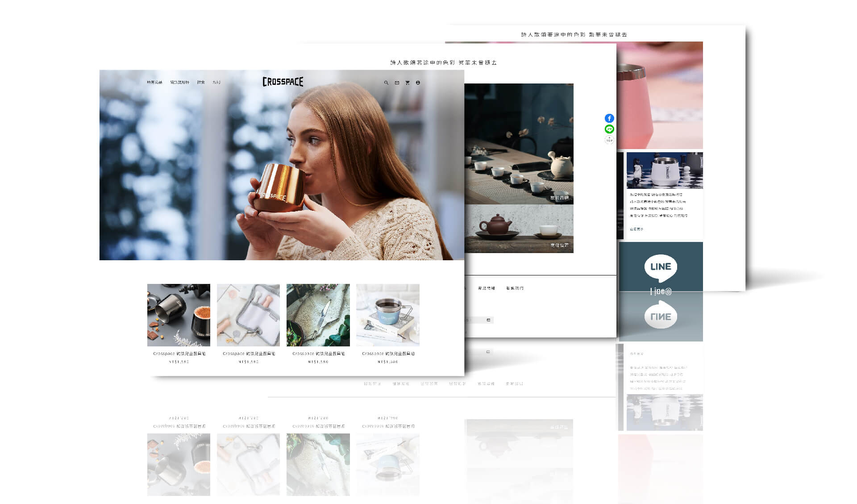
Task: Click the 聯絡我們 footer link
Action: click(515, 288)
